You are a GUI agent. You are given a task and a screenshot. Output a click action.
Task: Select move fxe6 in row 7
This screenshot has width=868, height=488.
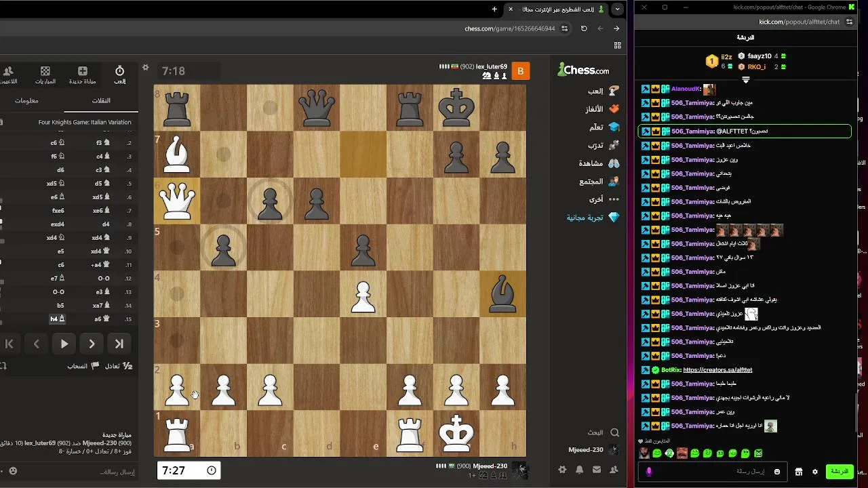pos(58,210)
